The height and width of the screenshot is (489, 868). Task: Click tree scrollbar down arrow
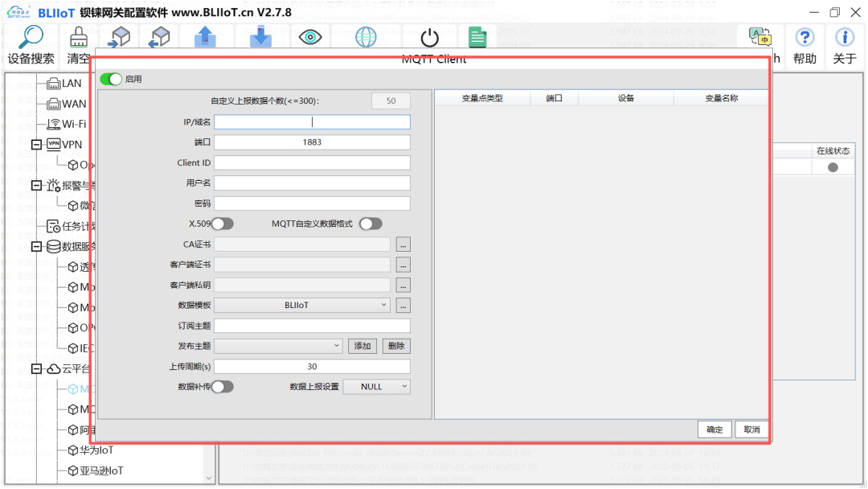click(209, 478)
